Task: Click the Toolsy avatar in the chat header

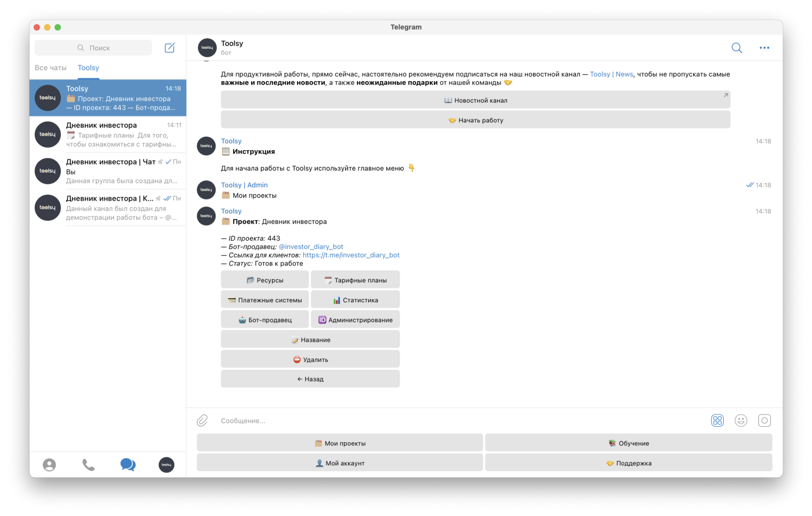Action: click(207, 48)
